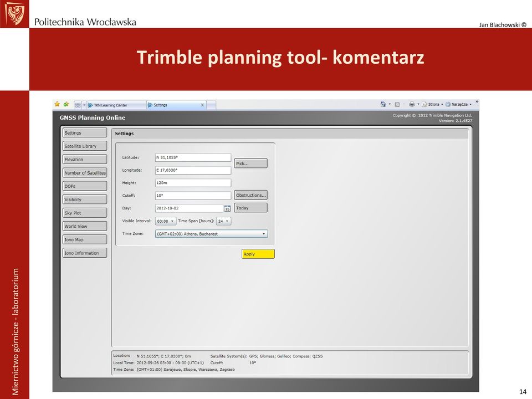The width and height of the screenshot is (532, 399).
Task: Switch to the TKN Learning Center tab
Action: pyautogui.click(x=116, y=105)
